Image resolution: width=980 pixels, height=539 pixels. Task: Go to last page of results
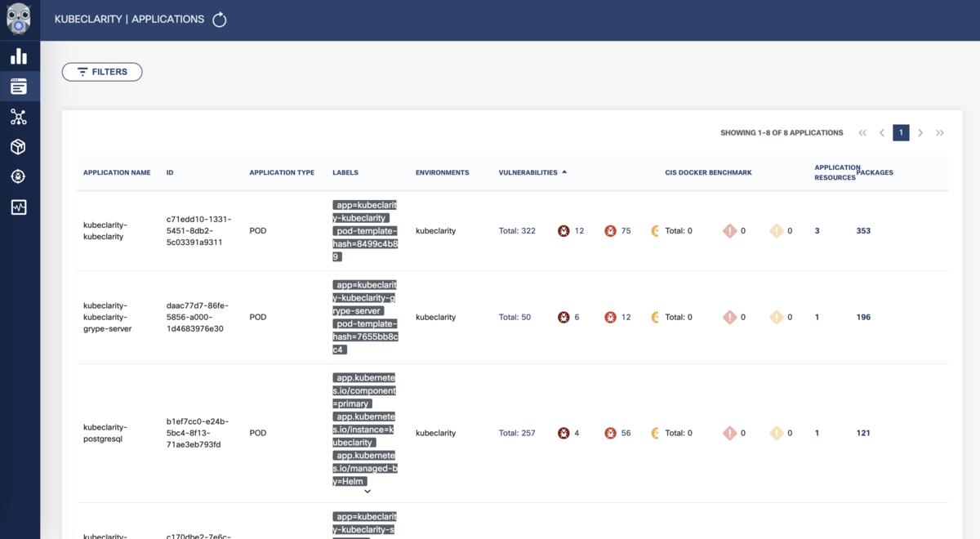940,132
